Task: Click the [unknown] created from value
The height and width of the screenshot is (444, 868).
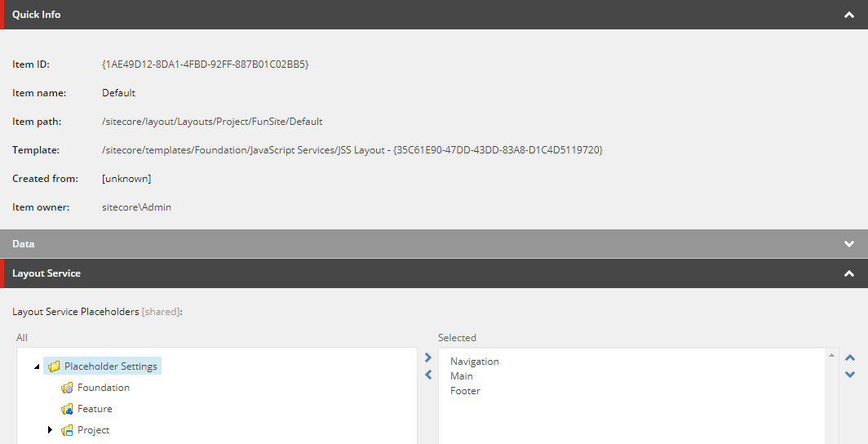Action: 126,179
